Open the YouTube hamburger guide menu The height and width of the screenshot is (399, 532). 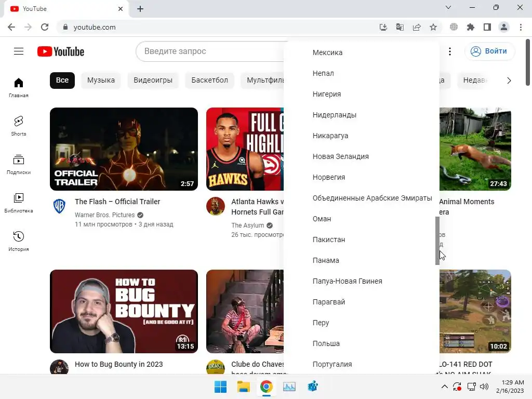pos(19,51)
